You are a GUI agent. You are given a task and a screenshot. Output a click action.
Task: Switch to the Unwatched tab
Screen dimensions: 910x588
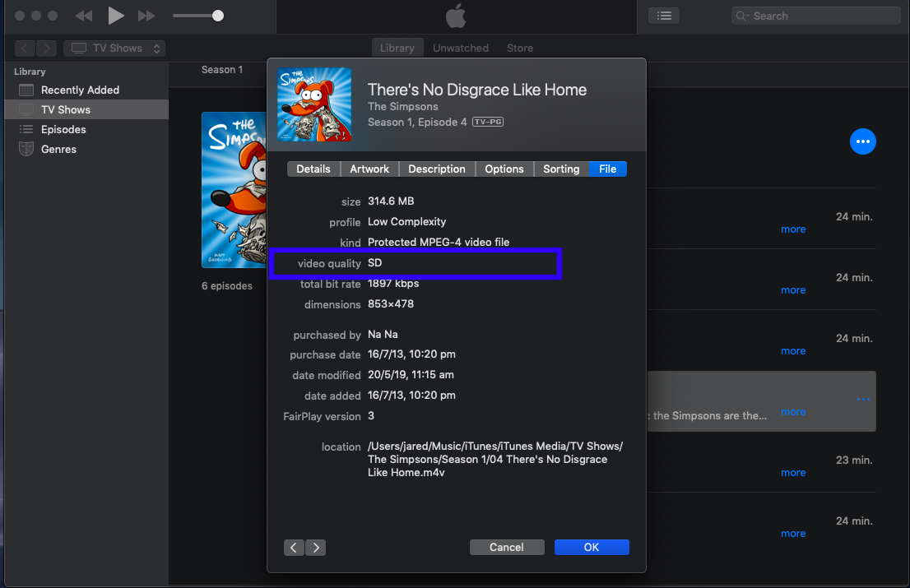(460, 49)
